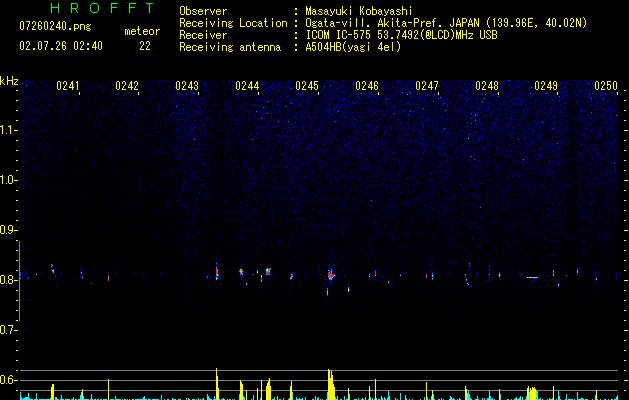Click the 0.6 kHz axis label

click(x=8, y=380)
